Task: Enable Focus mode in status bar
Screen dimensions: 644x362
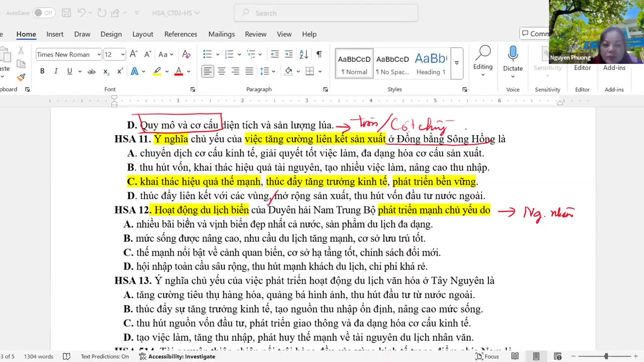Action: (x=488, y=356)
